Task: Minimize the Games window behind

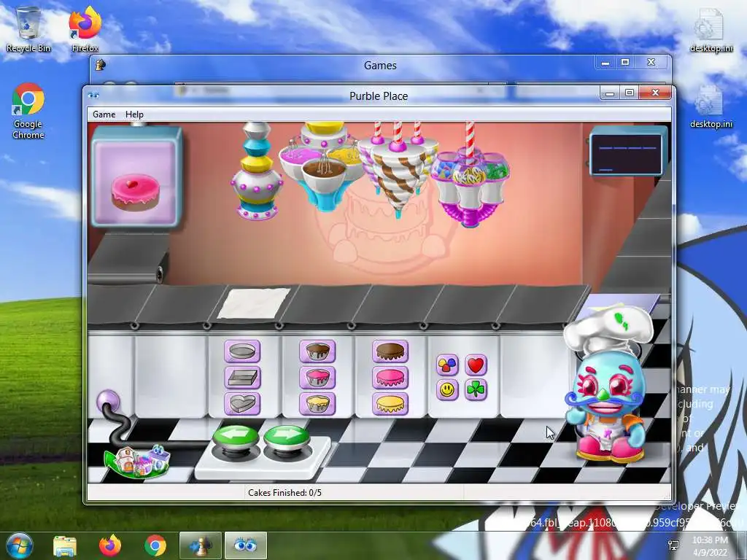Action: 605,62
